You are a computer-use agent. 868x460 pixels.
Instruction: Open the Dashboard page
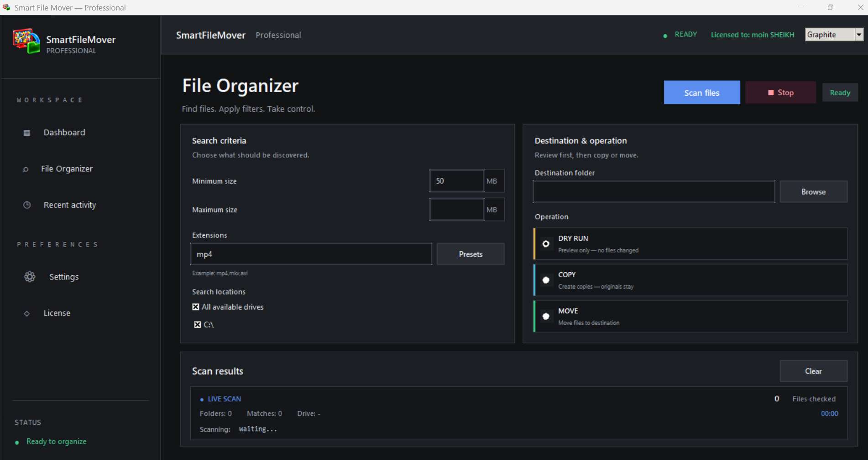[64, 132]
